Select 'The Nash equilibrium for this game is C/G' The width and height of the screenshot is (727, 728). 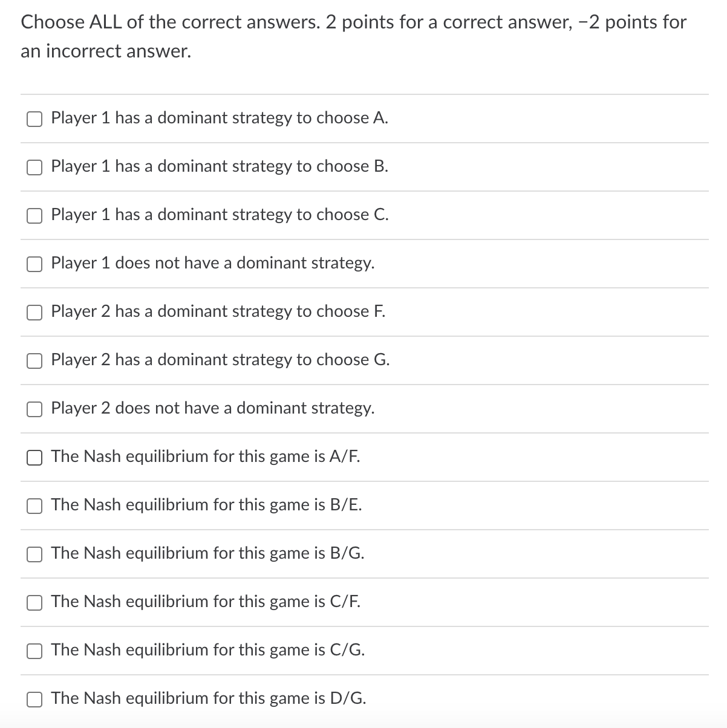[x=34, y=651]
